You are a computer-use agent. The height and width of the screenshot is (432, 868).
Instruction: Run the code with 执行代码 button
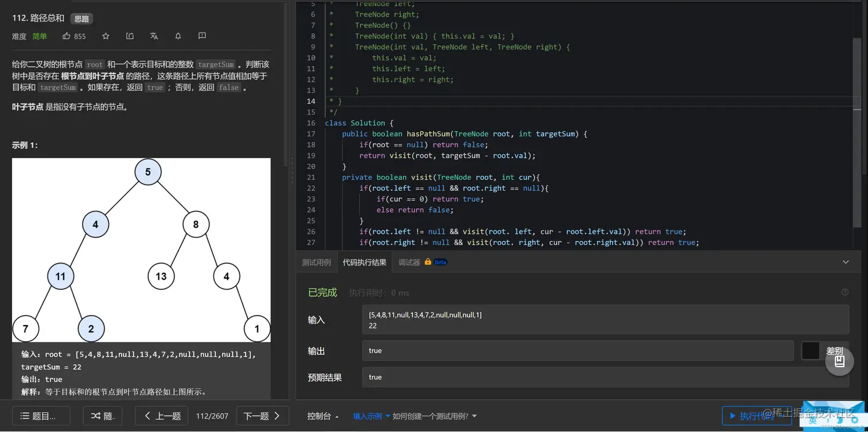pos(757,416)
